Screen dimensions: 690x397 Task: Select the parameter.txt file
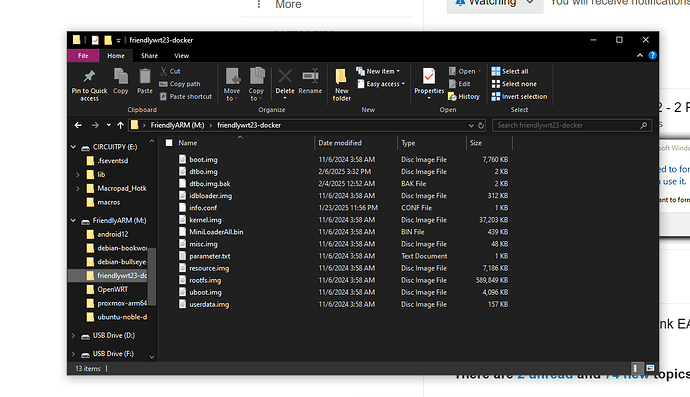tap(205, 256)
